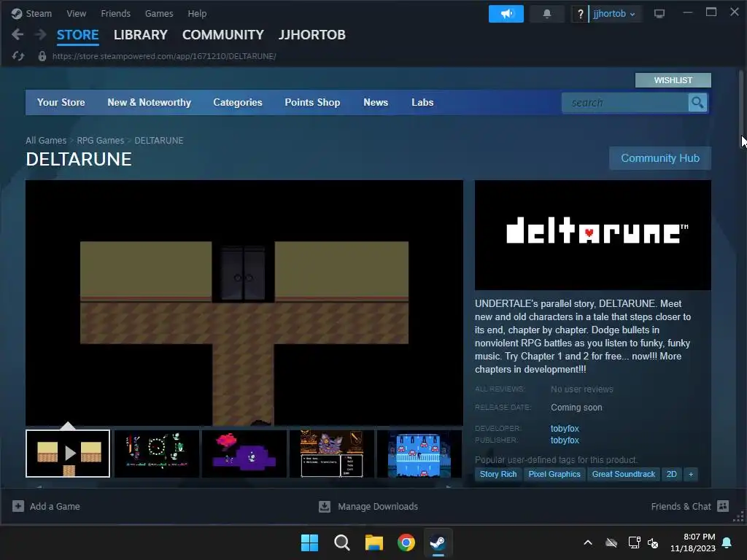Open the Help menu
Image resolution: width=747 pixels, height=560 pixels.
197,14
